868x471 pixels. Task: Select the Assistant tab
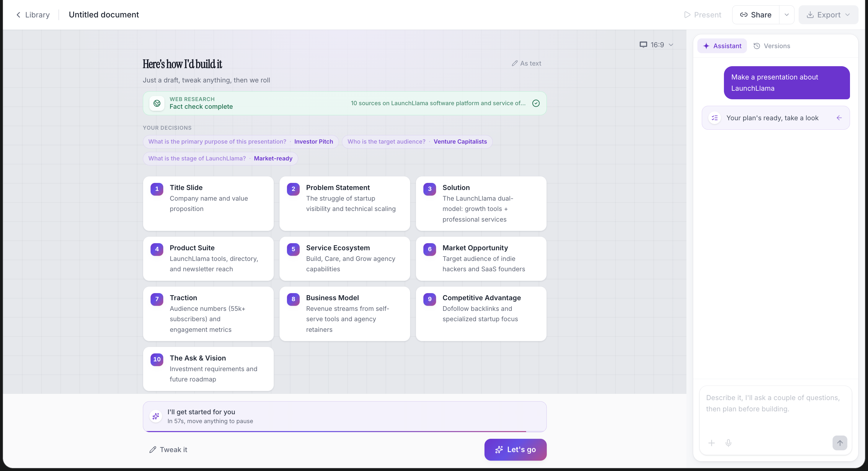tap(722, 46)
